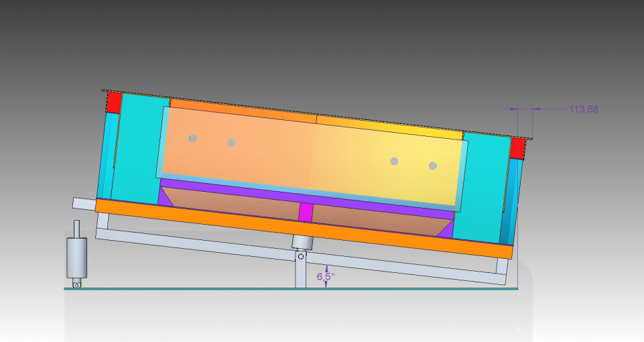The height and width of the screenshot is (342, 644).
Task: Select the 113,68 dimension value
Action: [x=584, y=109]
